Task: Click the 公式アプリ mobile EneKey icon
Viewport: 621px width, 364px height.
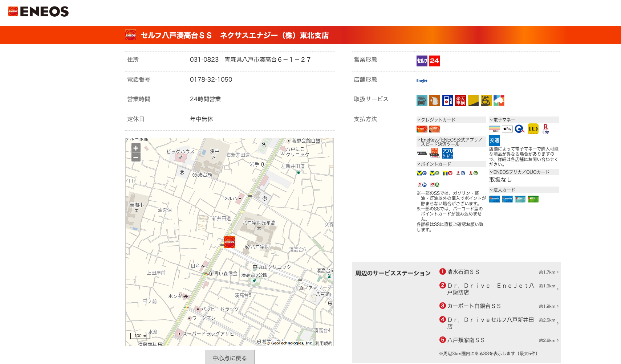Action: coord(435,153)
